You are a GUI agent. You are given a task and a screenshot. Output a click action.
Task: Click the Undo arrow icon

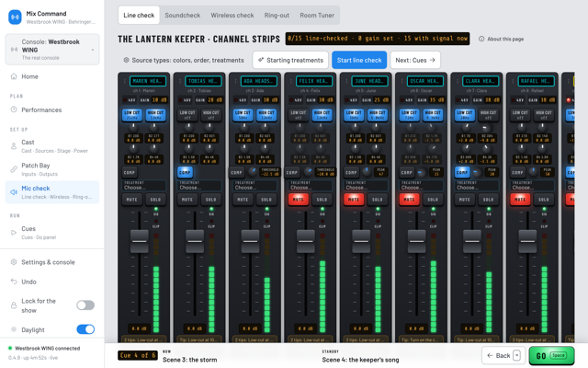(x=14, y=282)
